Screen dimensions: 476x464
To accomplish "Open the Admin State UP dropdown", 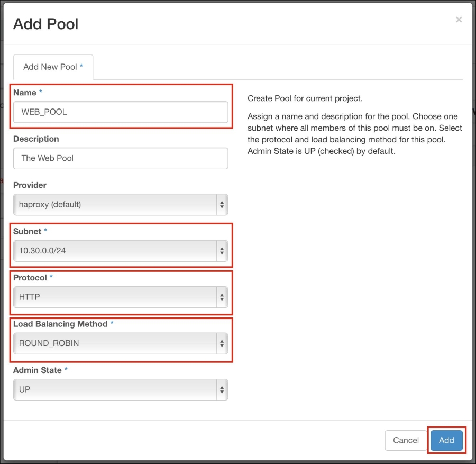I will coord(121,389).
